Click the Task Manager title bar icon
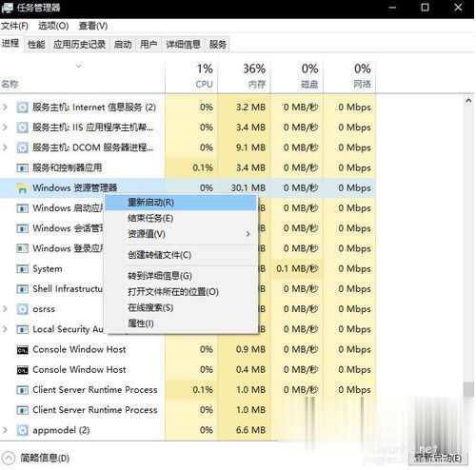476x470 pixels. tap(8, 8)
